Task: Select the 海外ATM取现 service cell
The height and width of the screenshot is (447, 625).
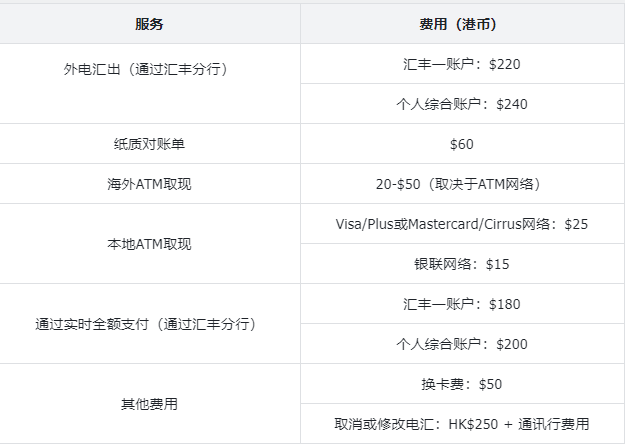Action: click(149, 184)
